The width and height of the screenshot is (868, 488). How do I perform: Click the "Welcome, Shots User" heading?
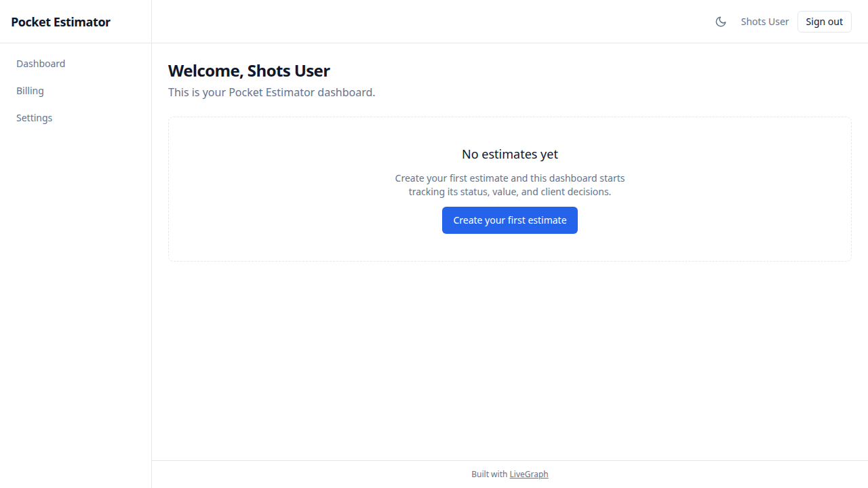[x=249, y=70]
